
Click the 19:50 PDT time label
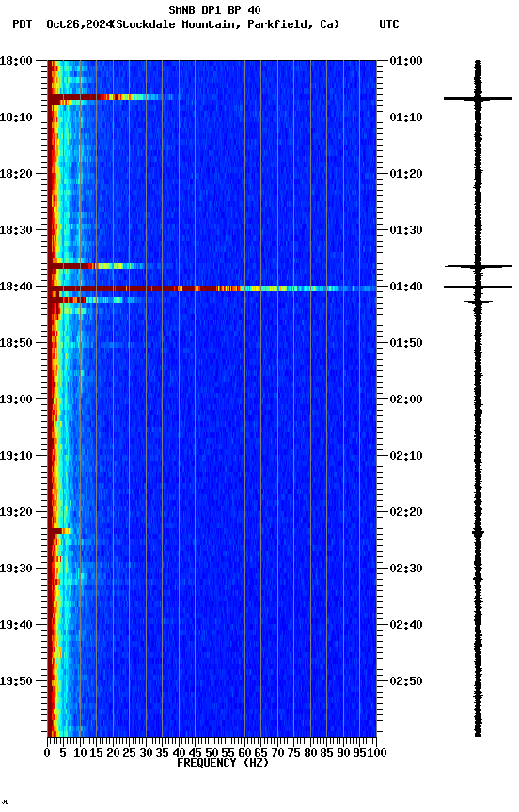(16, 681)
